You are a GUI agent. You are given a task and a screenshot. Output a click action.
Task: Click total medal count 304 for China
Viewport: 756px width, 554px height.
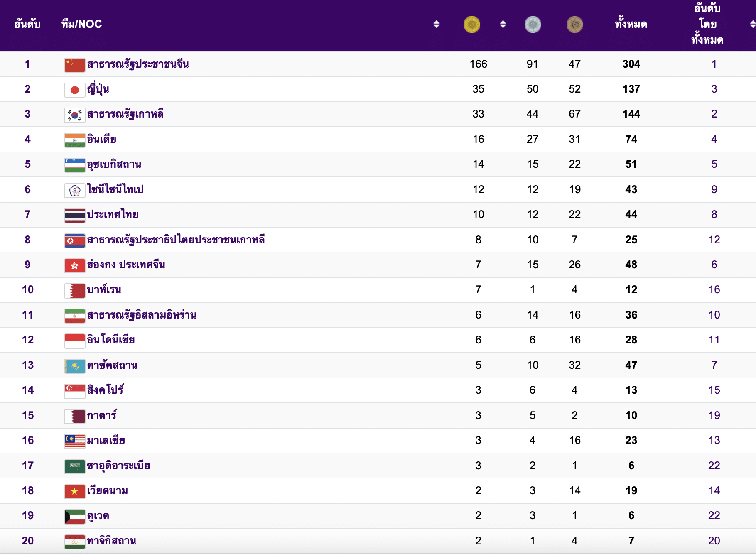click(x=631, y=64)
